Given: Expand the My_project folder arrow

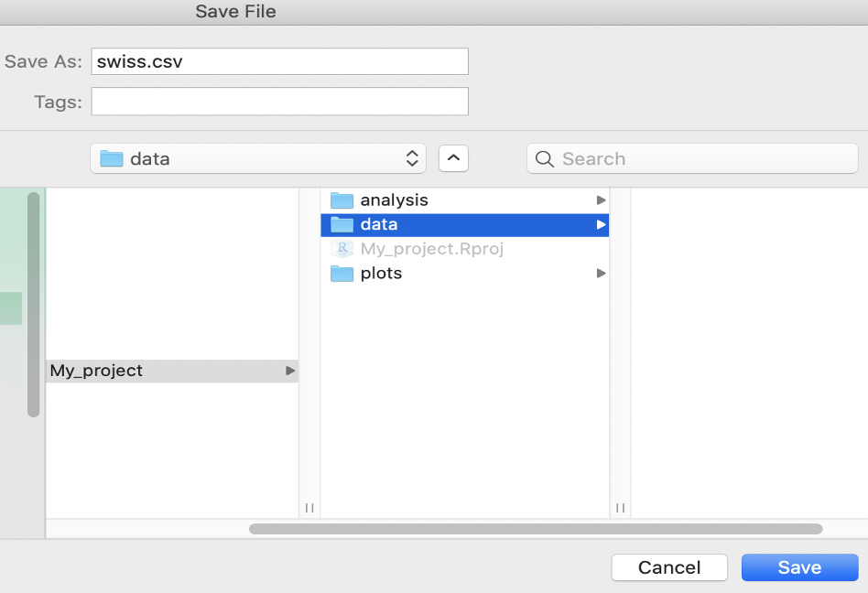Looking at the screenshot, I should (x=290, y=371).
